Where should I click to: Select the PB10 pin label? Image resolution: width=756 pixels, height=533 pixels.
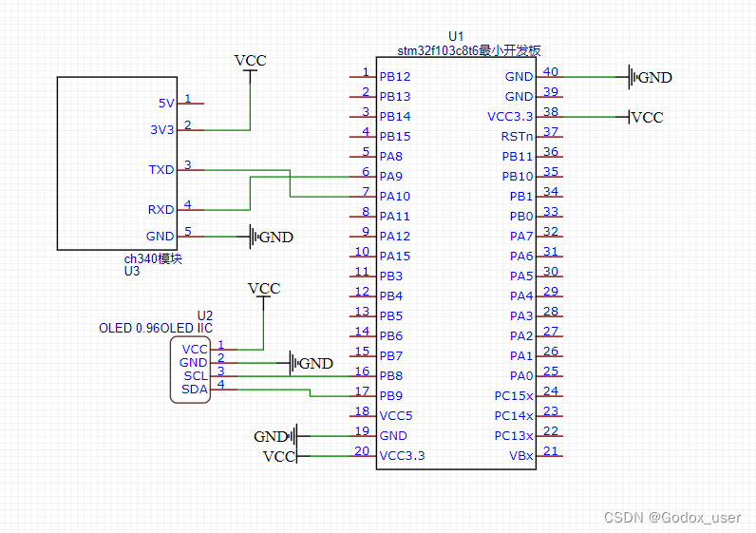click(x=518, y=177)
